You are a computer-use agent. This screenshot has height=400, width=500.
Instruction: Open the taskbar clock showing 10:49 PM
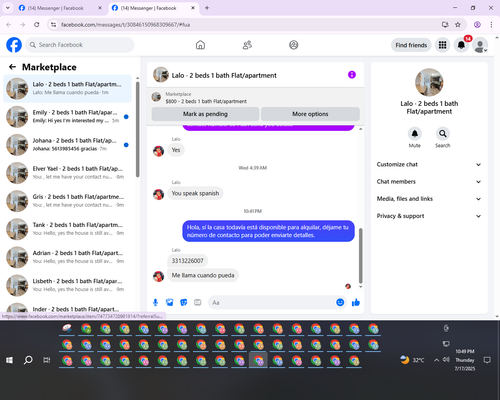pos(465,360)
